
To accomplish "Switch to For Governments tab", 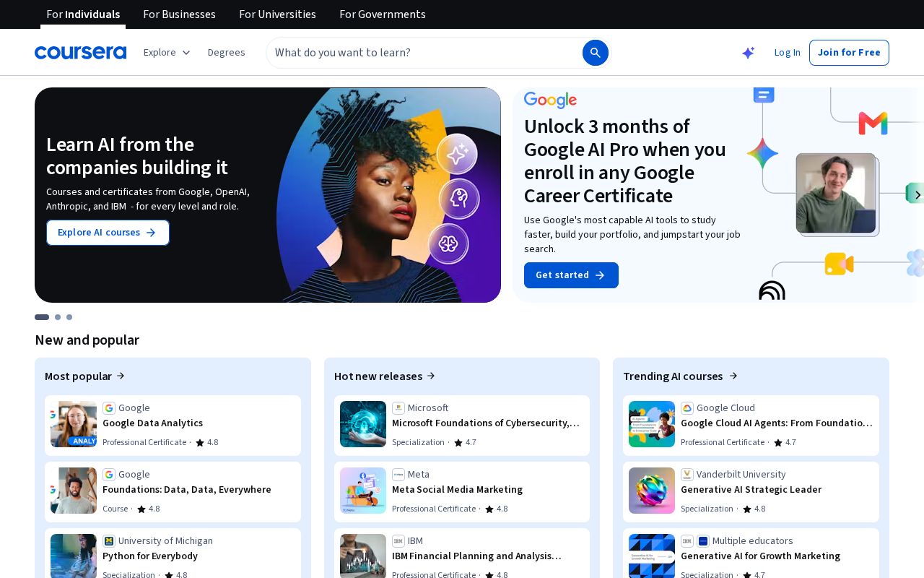I will [x=383, y=14].
